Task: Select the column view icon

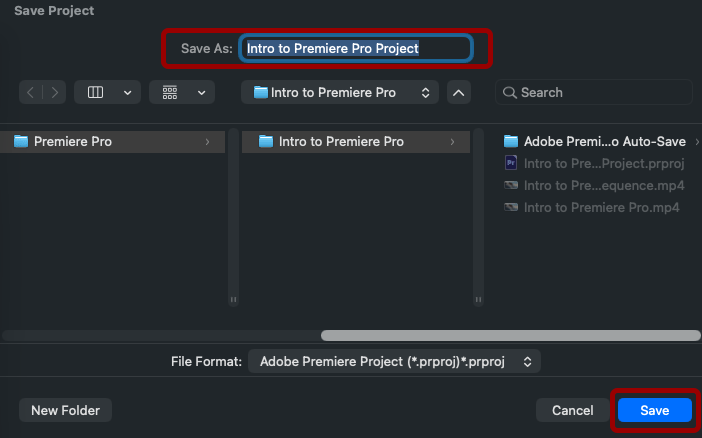Action: click(95, 92)
